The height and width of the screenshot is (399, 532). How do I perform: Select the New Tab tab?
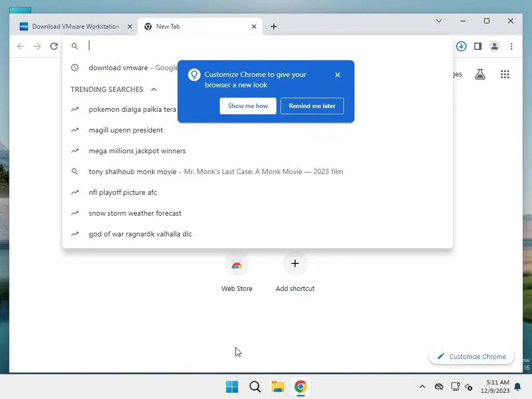click(x=200, y=26)
